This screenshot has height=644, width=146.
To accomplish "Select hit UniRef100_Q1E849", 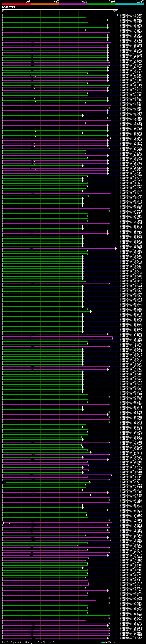I will click(131, 337).
